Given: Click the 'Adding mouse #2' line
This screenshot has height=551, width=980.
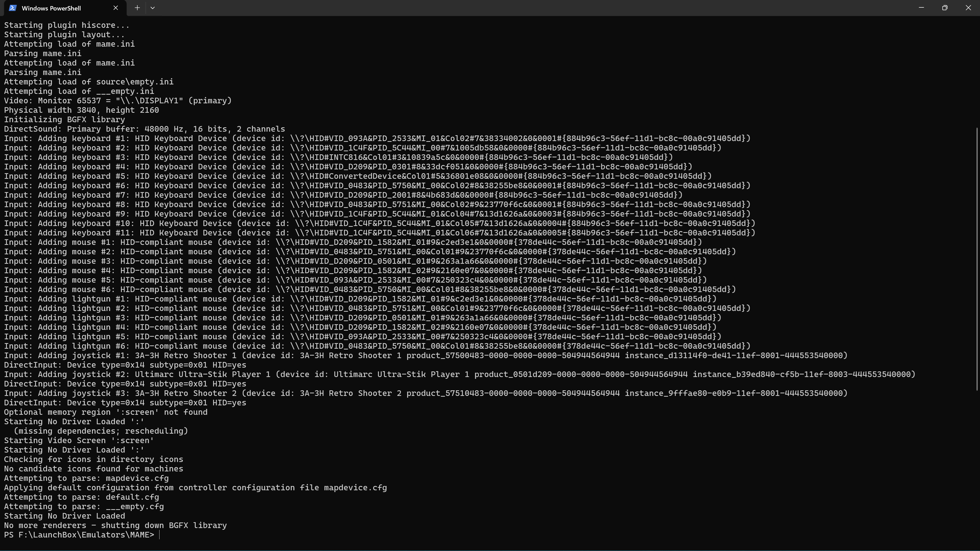Looking at the screenshot, I should (370, 252).
